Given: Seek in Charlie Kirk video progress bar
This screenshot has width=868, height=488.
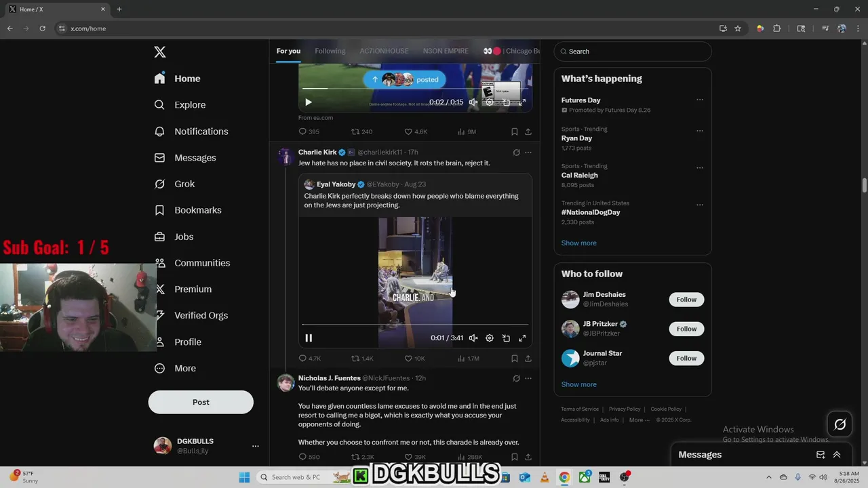Looking at the screenshot, I should 415,325.
